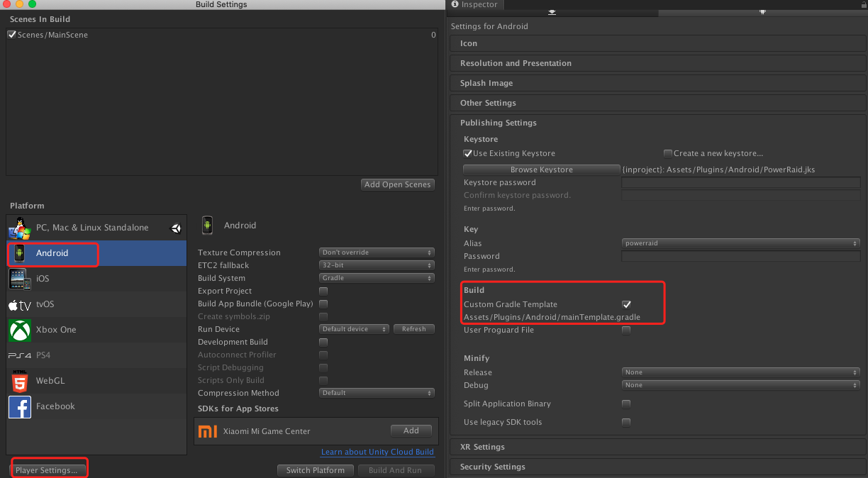Image resolution: width=868 pixels, height=478 pixels.
Task: Open the key Alias powerraid dropdown
Action: pyautogui.click(x=741, y=243)
